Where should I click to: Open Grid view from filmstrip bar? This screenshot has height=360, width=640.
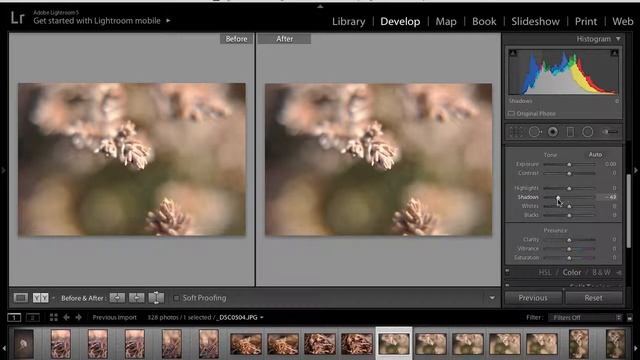tap(53, 317)
